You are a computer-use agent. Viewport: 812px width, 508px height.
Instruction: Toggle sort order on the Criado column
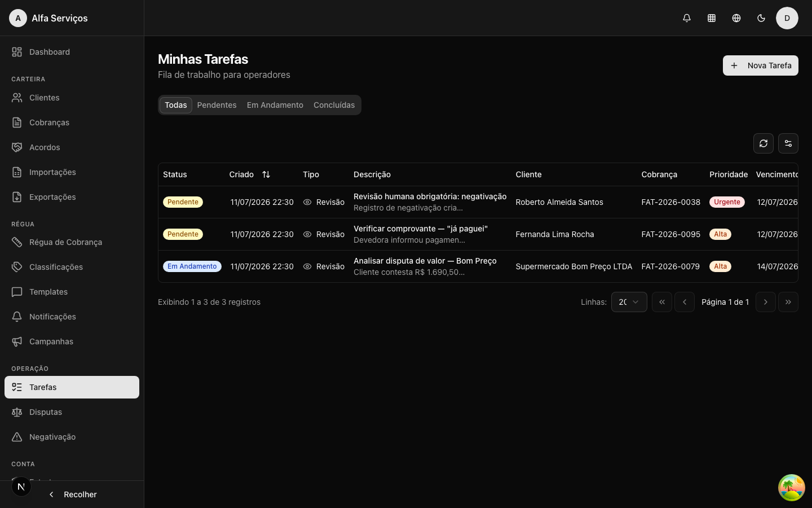click(266, 174)
